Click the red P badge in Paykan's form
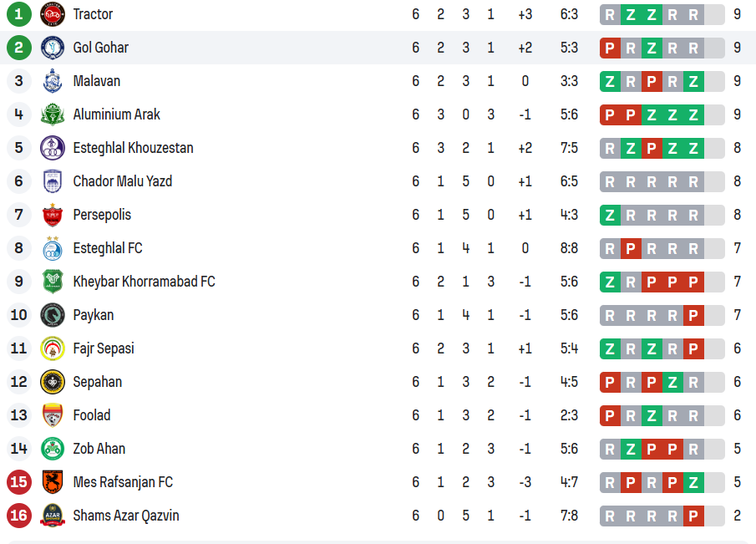The height and width of the screenshot is (544, 756). pyautogui.click(x=693, y=315)
